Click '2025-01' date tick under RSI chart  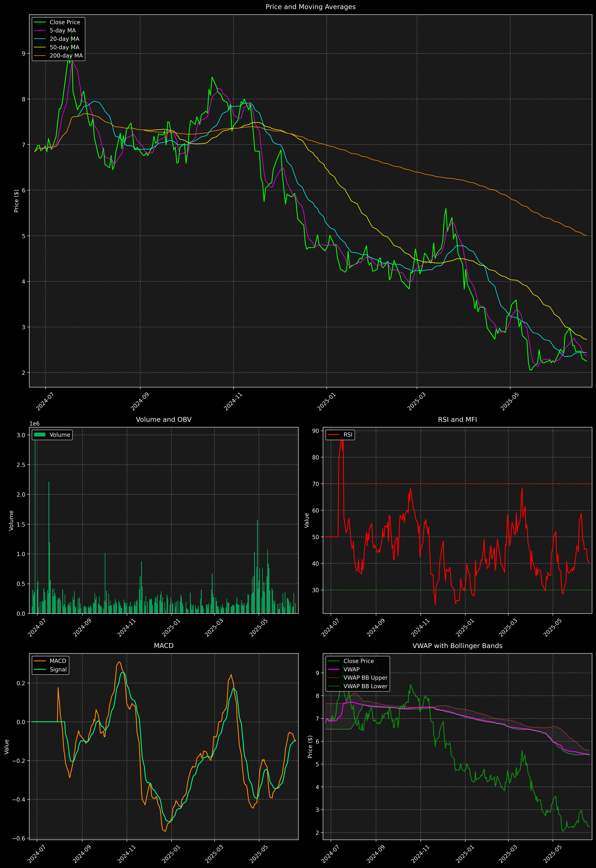pyautogui.click(x=465, y=628)
